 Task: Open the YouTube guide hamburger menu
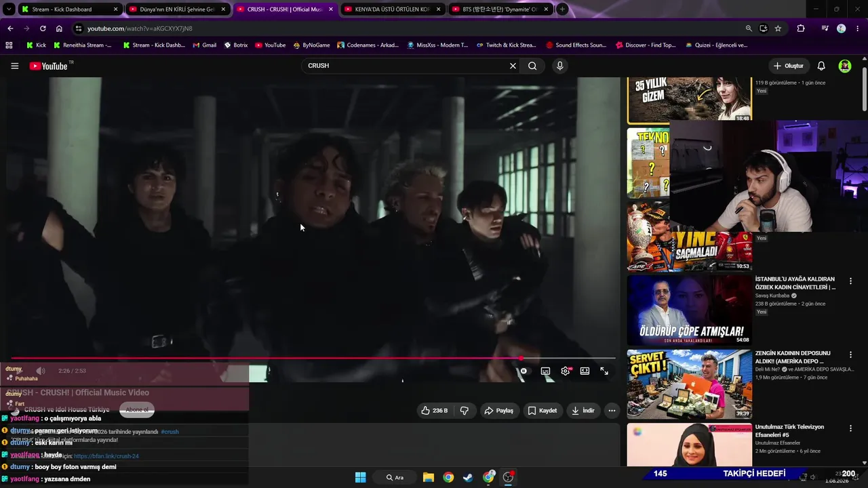(x=14, y=66)
